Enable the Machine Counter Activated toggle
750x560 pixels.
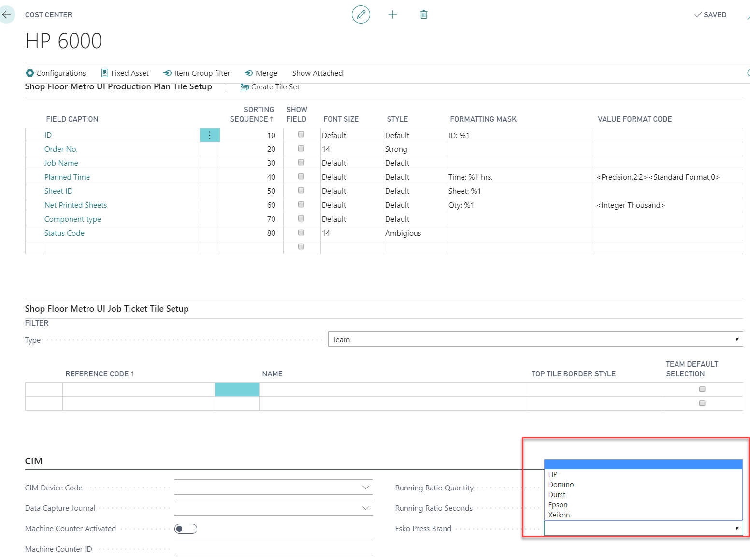186,529
